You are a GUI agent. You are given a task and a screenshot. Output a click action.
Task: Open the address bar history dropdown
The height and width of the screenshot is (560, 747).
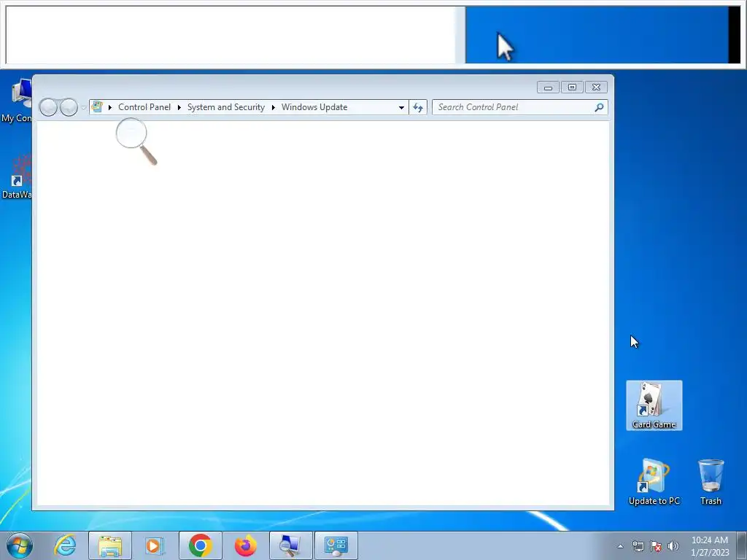click(402, 108)
